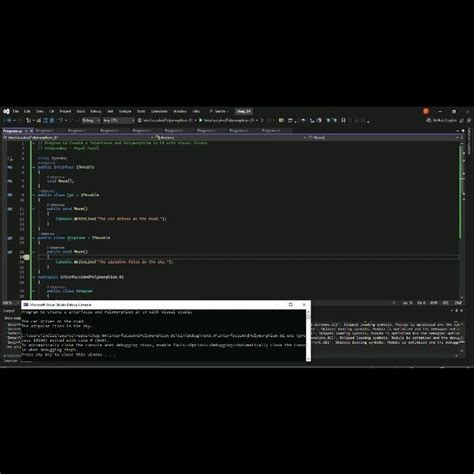Collapse the class Airplane block
Screen dimensions: 474x474
pyautogui.click(x=34, y=238)
